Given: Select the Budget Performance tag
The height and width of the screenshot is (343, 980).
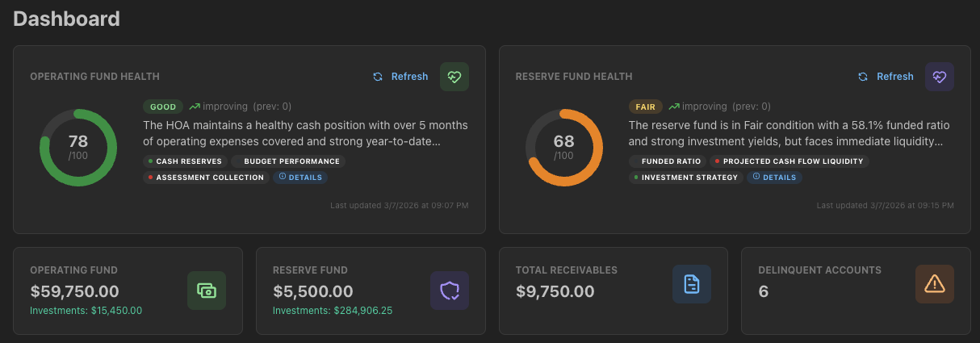Looking at the screenshot, I should click(x=291, y=161).
